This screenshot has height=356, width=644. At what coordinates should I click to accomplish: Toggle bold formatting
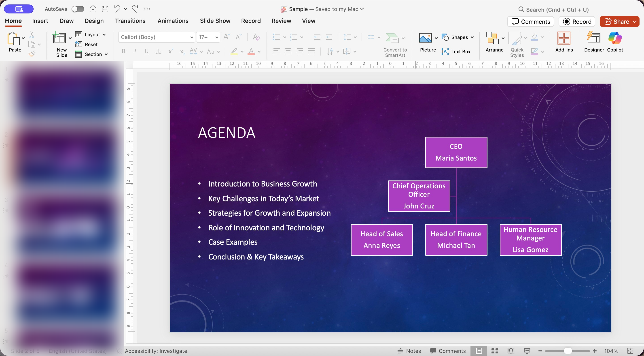point(123,51)
